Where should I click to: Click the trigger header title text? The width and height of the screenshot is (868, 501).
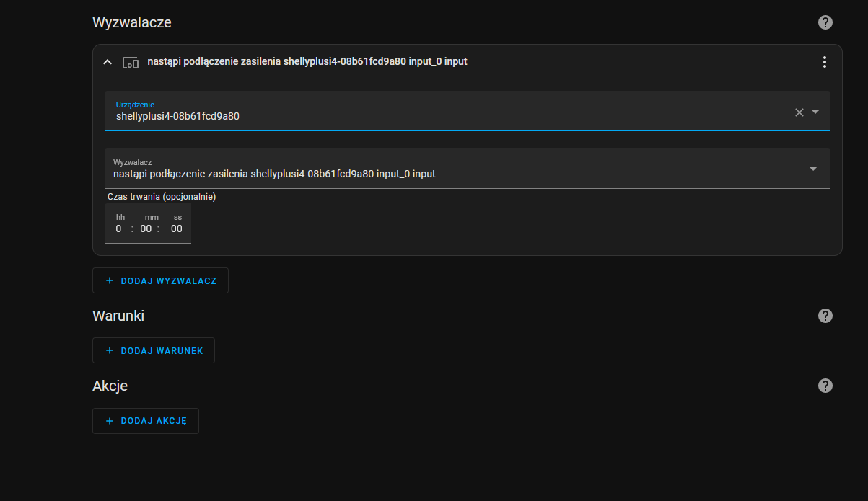(307, 62)
